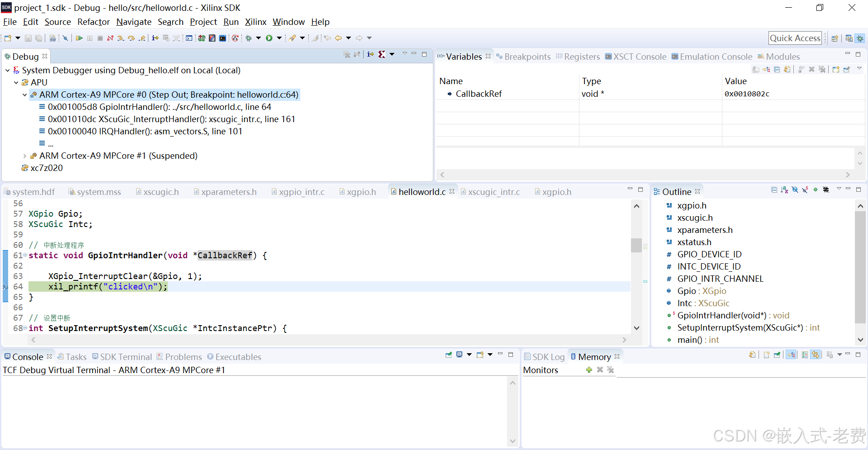Open xscugic_intr.c editor tab
The image size is (868, 450).
pos(490,192)
